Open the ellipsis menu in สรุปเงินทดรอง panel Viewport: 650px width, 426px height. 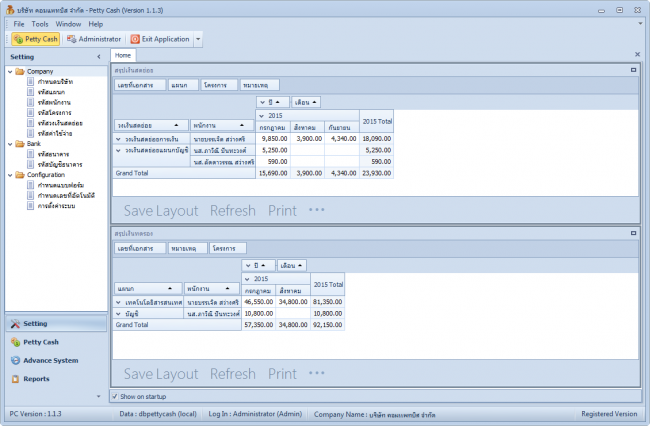[x=317, y=373]
